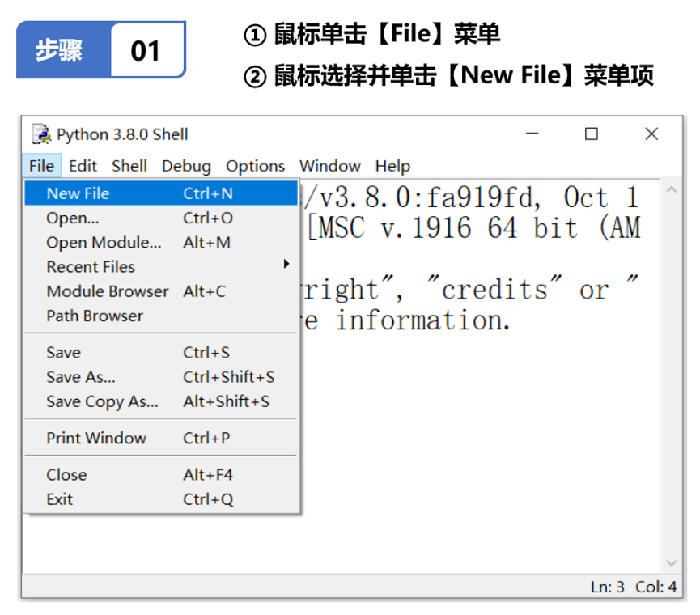Viewport: 700px width, 615px height.
Task: Click the scrollbar up arrow
Action: pyautogui.click(x=671, y=189)
